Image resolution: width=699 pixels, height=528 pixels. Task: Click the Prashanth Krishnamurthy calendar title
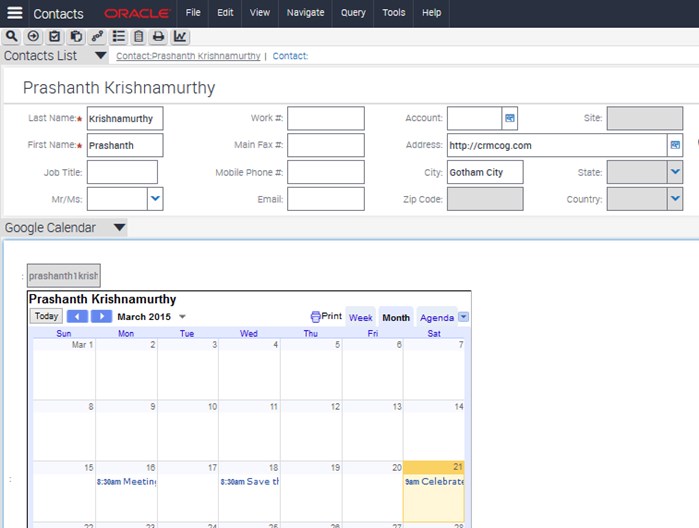[x=103, y=299]
